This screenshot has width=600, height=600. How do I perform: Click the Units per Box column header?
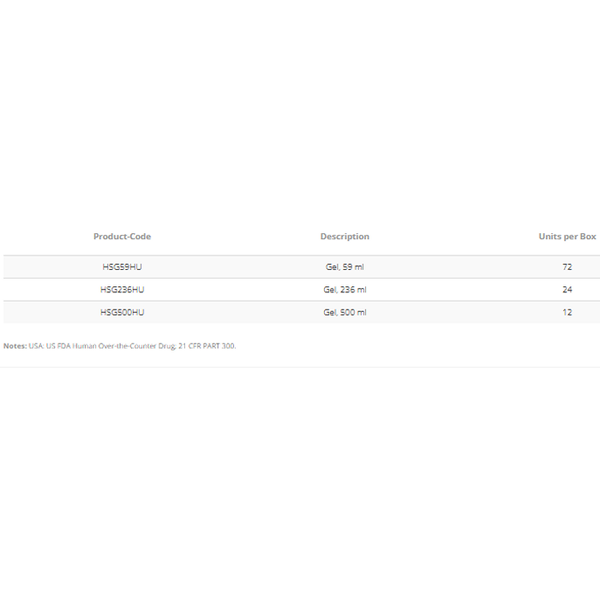[567, 237]
